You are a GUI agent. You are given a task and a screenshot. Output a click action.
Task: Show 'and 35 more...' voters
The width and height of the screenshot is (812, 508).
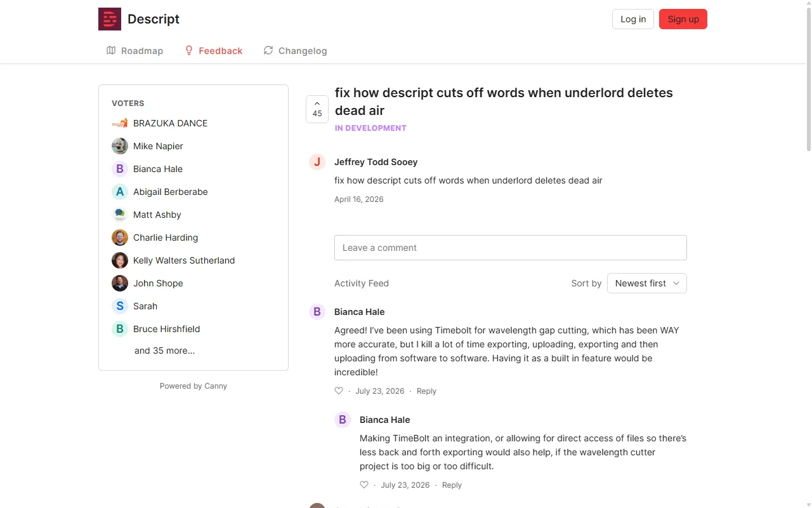point(164,351)
